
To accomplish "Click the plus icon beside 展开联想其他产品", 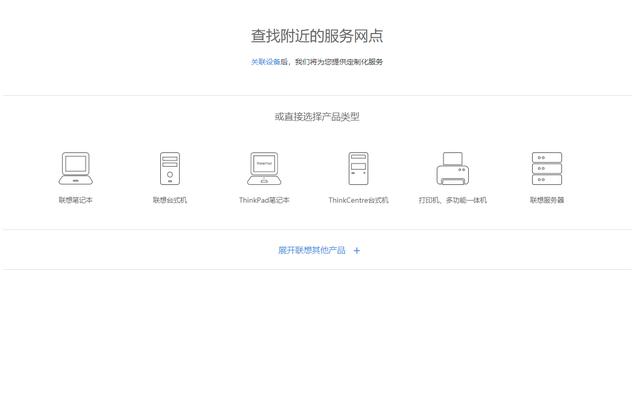I will tap(357, 251).
